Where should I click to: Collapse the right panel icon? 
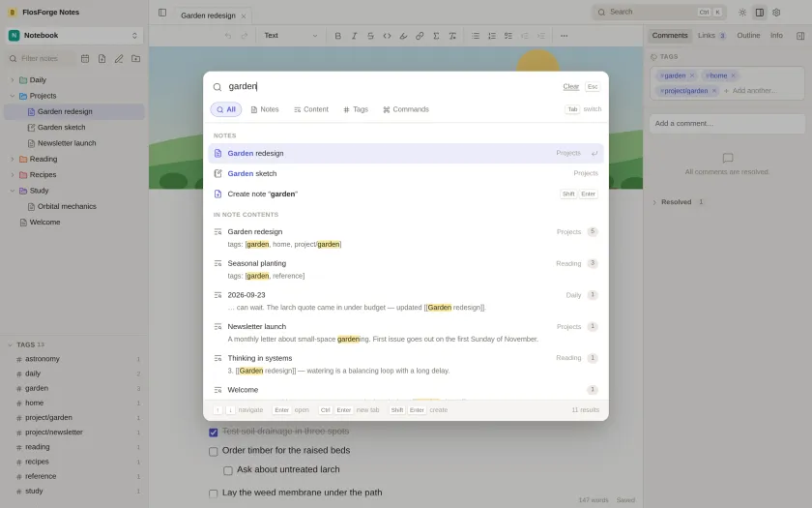coord(800,36)
